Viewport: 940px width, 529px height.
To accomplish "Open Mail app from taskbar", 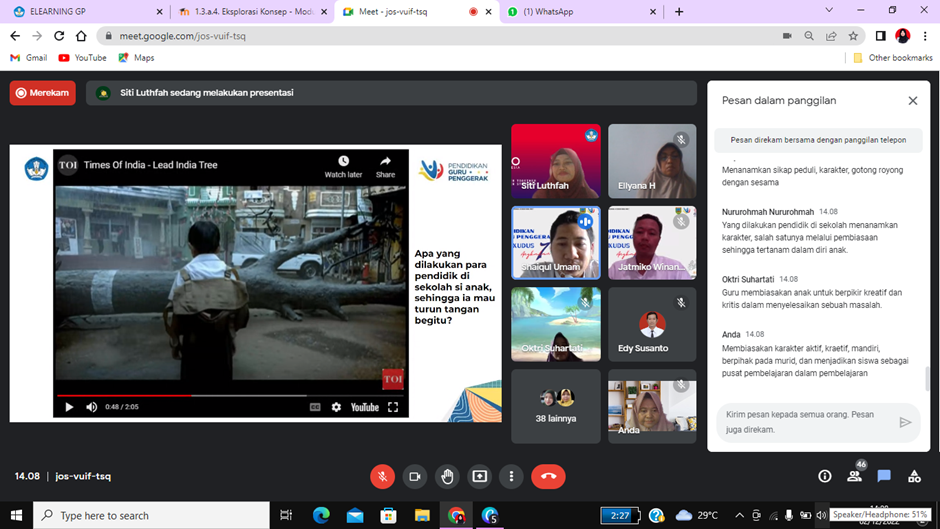I will (x=355, y=515).
